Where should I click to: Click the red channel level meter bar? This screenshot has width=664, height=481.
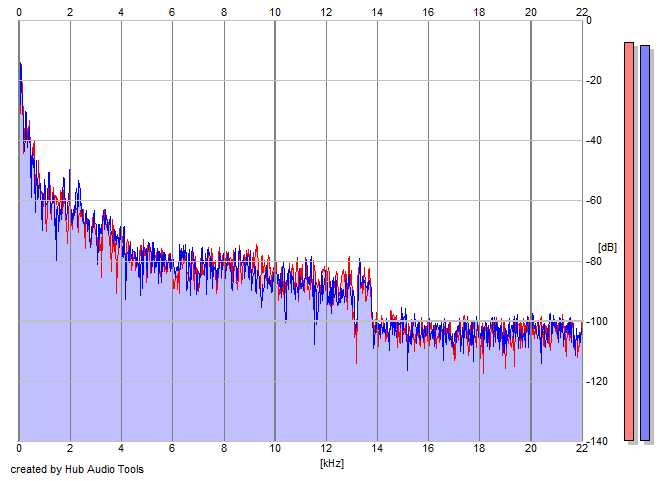pos(629,242)
